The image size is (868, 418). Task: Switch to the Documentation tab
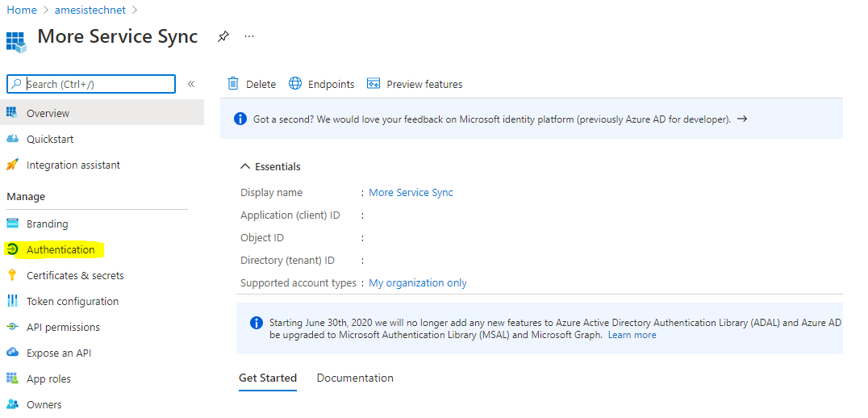click(355, 378)
